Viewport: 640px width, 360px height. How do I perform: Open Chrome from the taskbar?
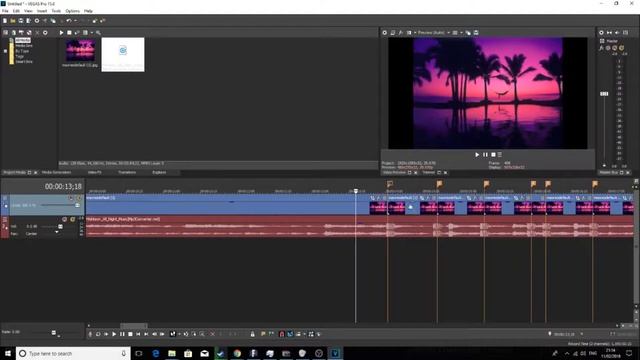[237, 353]
